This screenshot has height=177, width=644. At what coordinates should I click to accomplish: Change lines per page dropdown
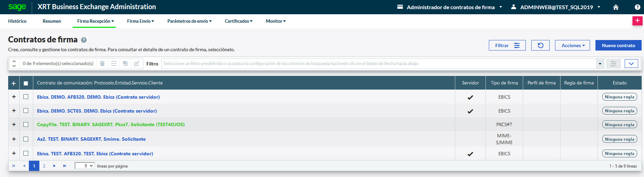click(85, 166)
